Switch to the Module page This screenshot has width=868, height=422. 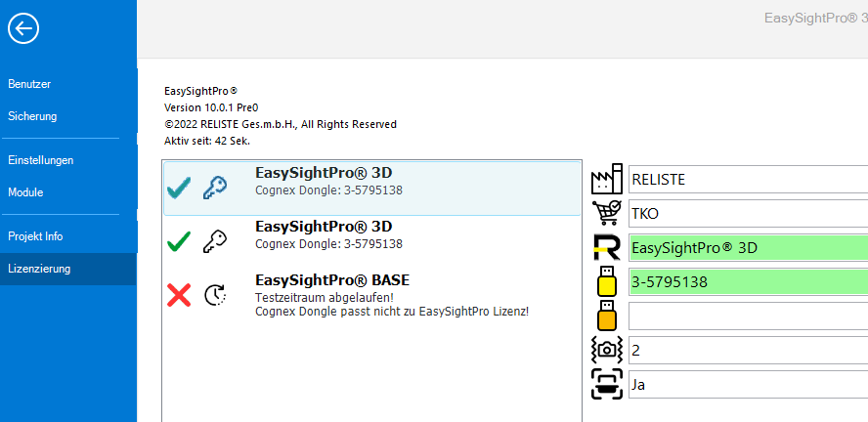point(25,192)
